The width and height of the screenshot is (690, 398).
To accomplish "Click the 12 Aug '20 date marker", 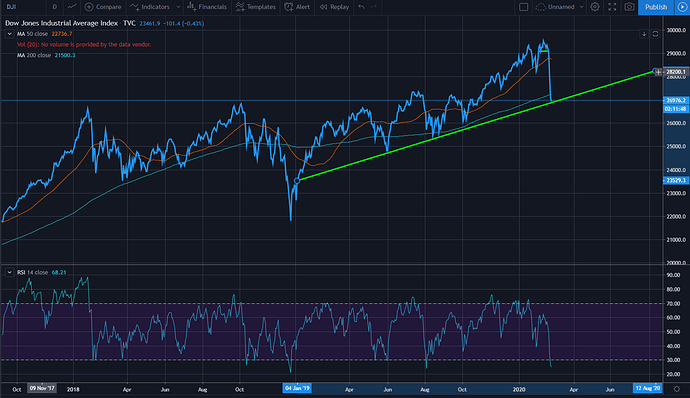I will 647,388.
